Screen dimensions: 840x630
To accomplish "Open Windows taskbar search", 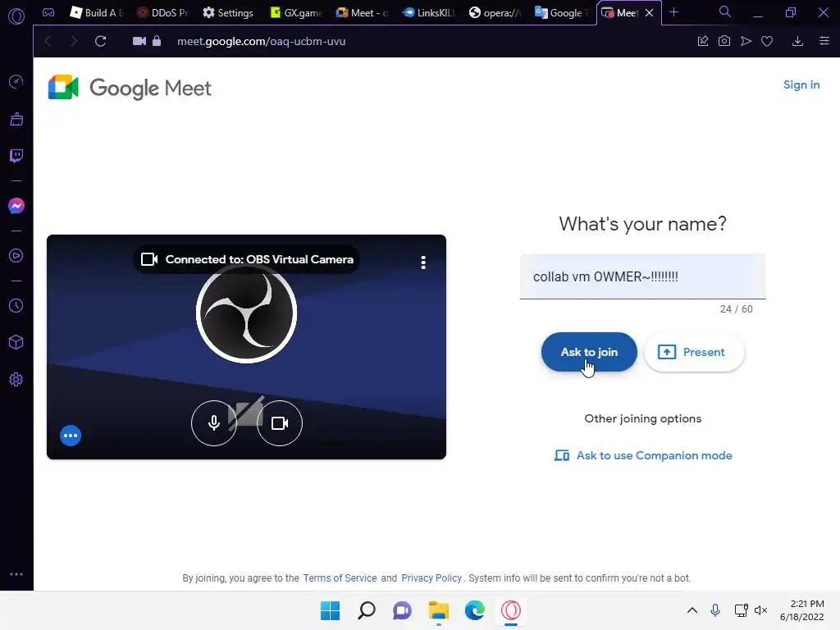I will (367, 610).
